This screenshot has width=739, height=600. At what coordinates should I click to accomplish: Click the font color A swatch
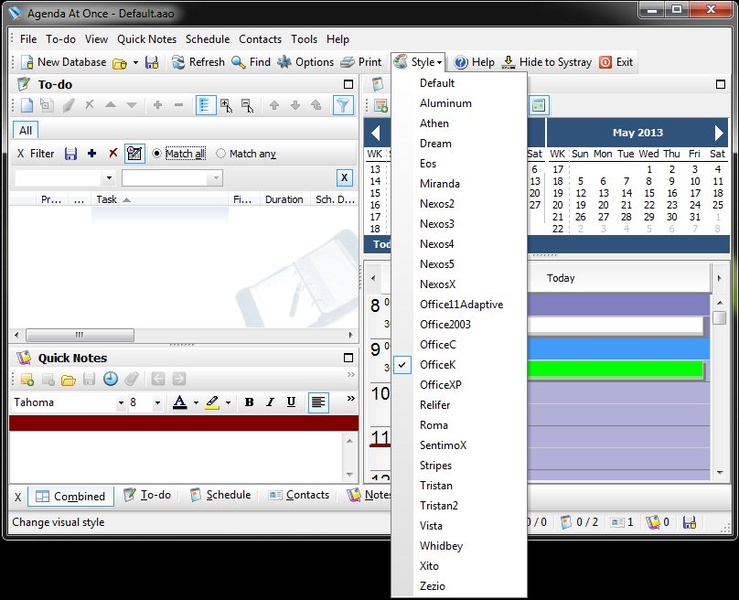pyautogui.click(x=180, y=402)
